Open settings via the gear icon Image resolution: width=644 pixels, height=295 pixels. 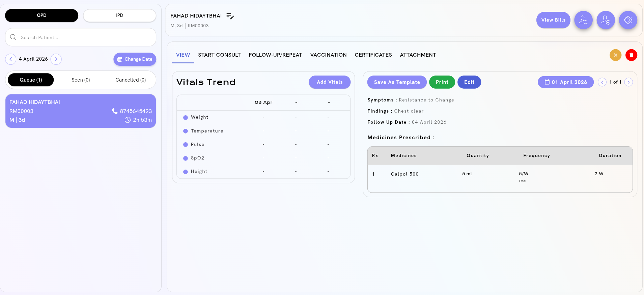628,20
